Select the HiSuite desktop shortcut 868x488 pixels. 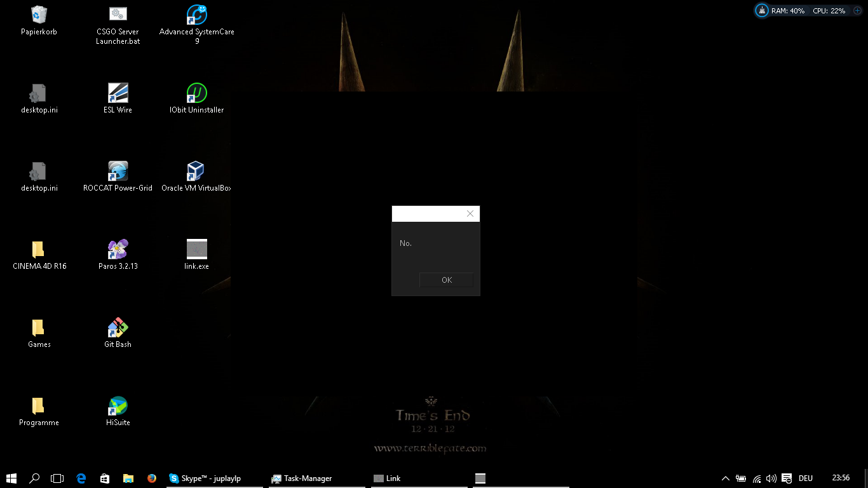coord(118,406)
